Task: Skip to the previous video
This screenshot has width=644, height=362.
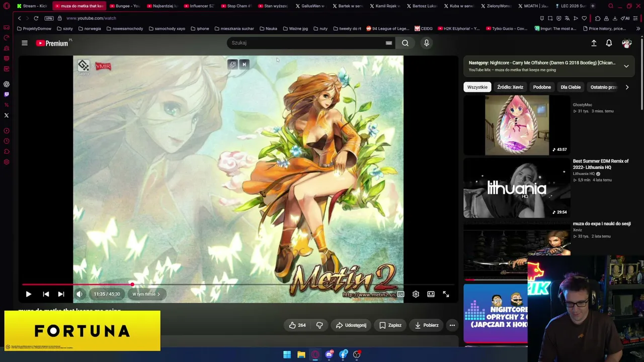Action: 46,294
